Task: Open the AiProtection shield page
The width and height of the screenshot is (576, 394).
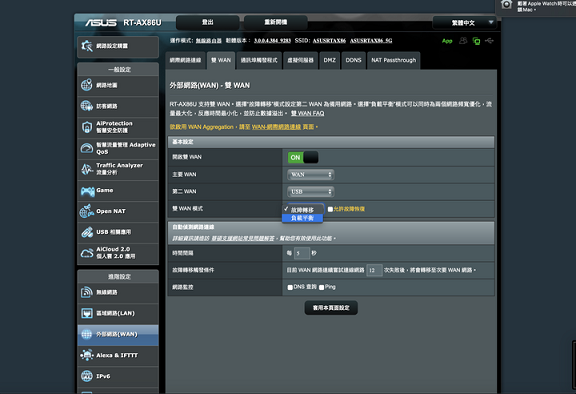Action: click(118, 127)
